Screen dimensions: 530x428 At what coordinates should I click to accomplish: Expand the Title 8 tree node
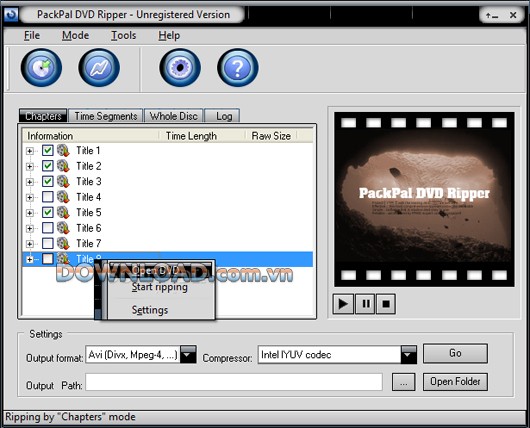pos(30,259)
